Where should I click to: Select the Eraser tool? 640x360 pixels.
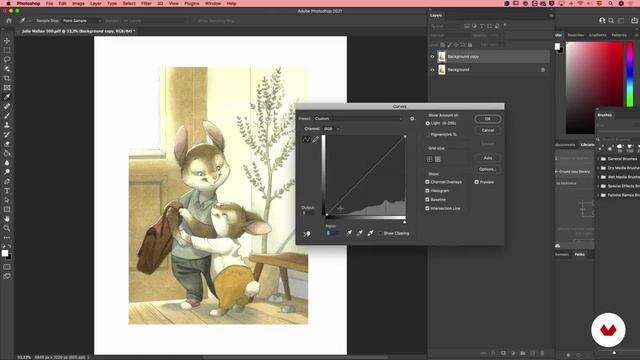click(7, 144)
